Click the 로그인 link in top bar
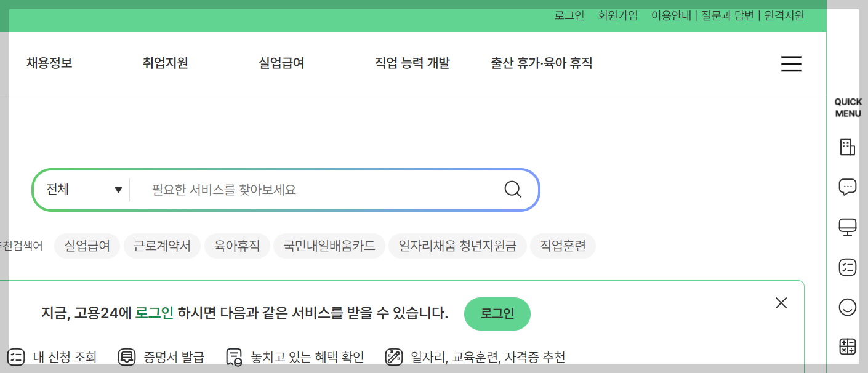This screenshot has height=373, width=868. click(569, 16)
